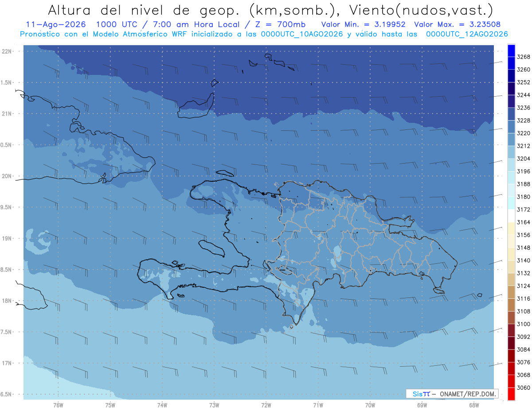Image resolution: width=532 pixels, height=411 pixels.
Task: Click the '70W' longitude label
Action: (x=370, y=405)
